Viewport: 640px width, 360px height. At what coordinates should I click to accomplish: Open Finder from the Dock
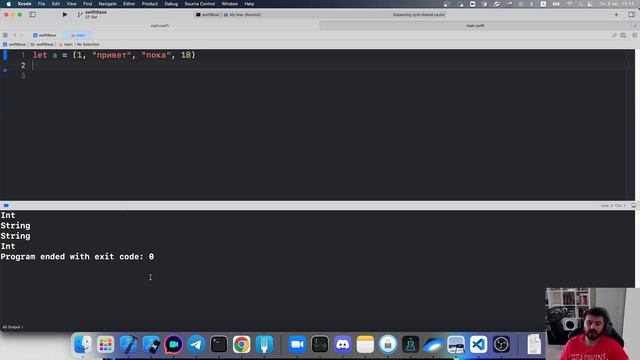(83, 344)
